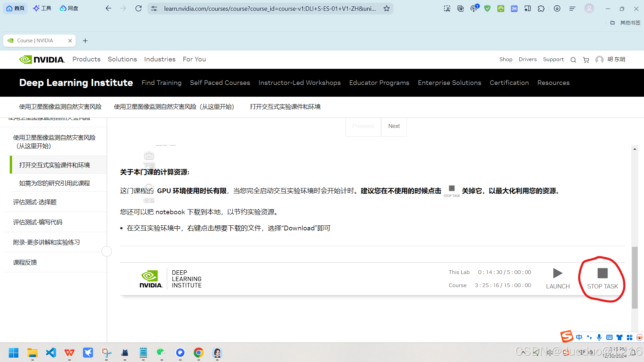Open Find Training in the DLI navigation
644x362 pixels.
pos(162,83)
